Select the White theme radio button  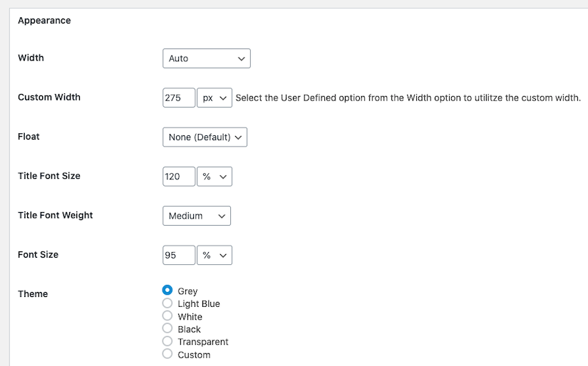(167, 316)
